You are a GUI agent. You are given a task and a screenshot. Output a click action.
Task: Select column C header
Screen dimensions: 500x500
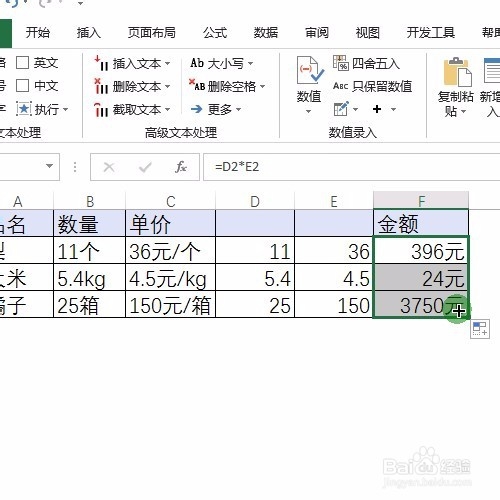click(x=171, y=201)
